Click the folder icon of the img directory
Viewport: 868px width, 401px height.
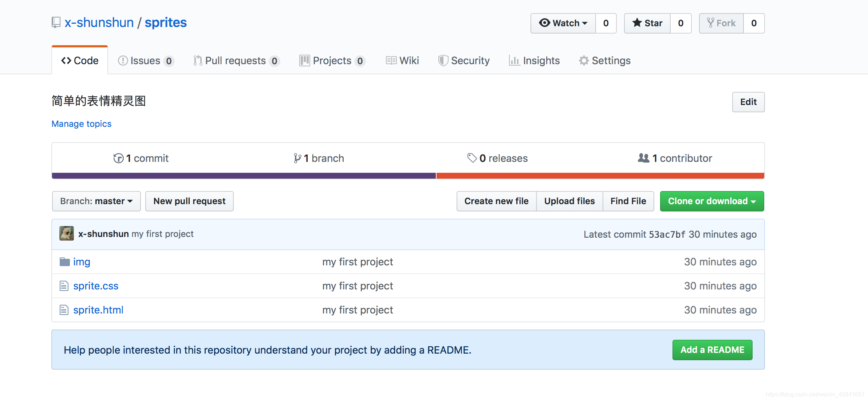64,262
